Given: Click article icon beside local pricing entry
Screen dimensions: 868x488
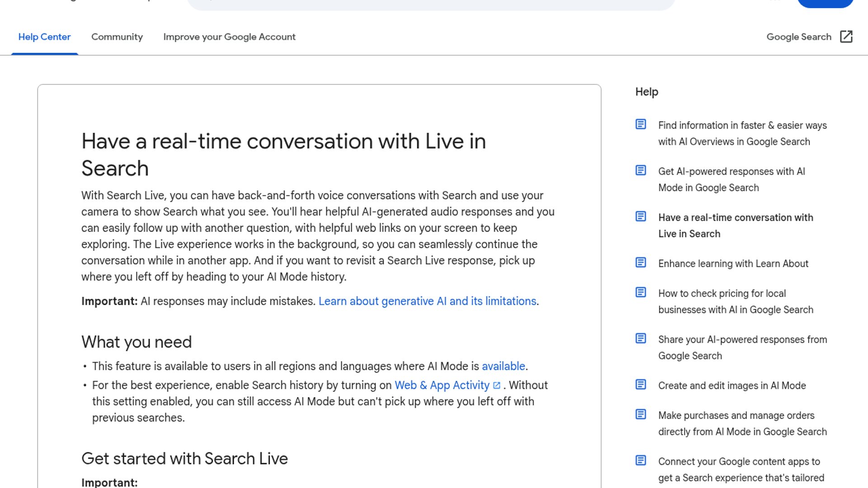Looking at the screenshot, I should (641, 292).
